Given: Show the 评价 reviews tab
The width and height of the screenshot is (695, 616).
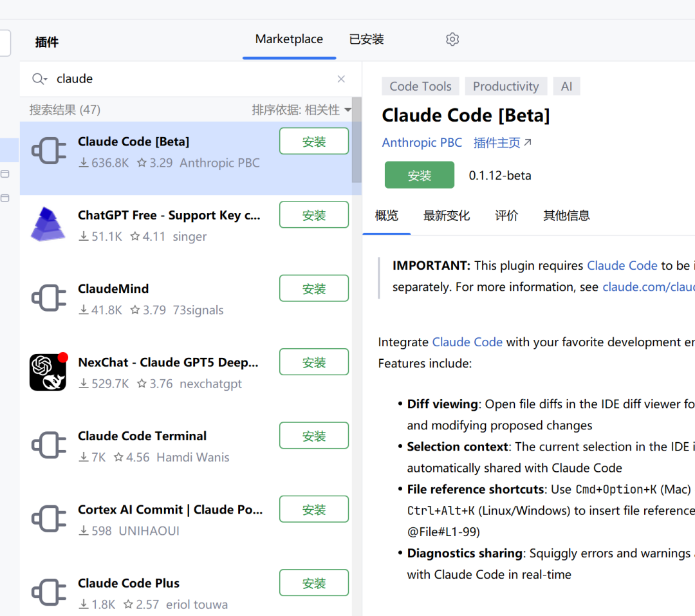Looking at the screenshot, I should coord(506,216).
